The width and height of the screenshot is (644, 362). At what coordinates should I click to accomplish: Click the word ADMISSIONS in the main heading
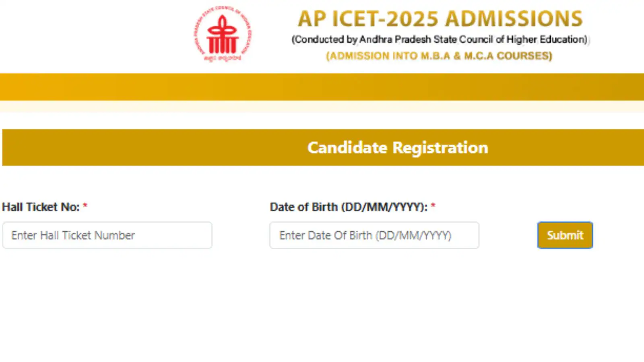(514, 19)
